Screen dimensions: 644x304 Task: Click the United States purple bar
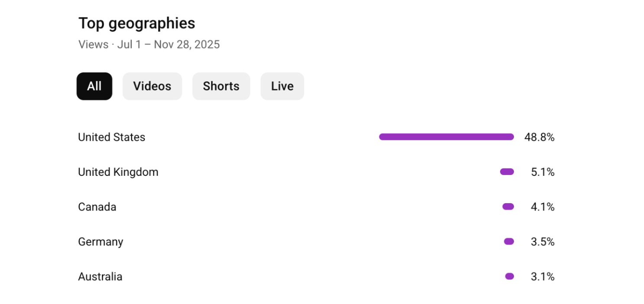coord(446,137)
